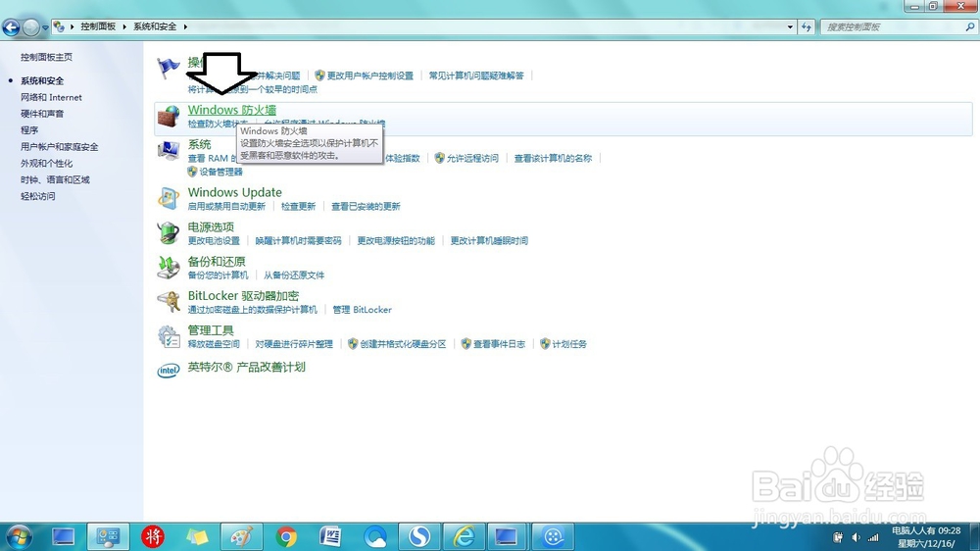Click 释放磁盘空间 link

[x=214, y=344]
